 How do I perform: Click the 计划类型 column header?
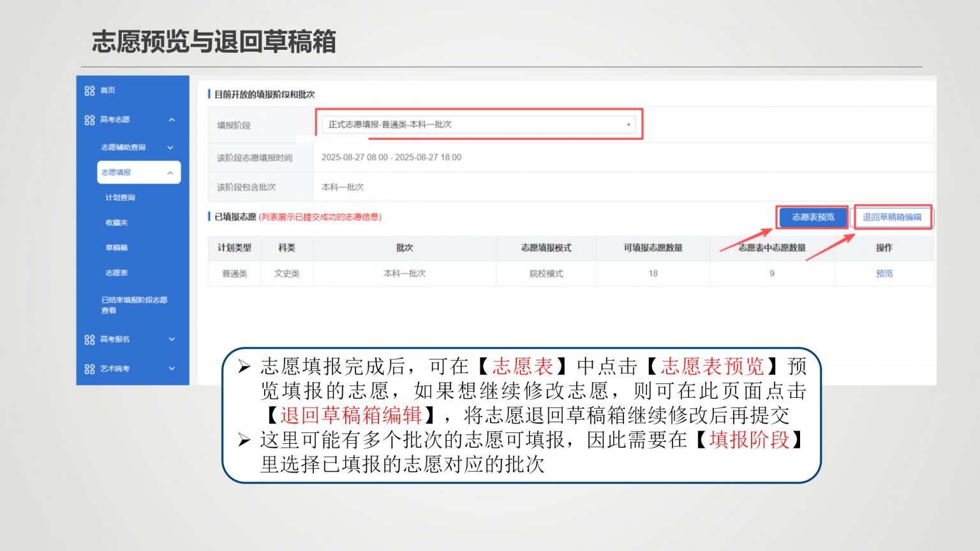coord(234,248)
